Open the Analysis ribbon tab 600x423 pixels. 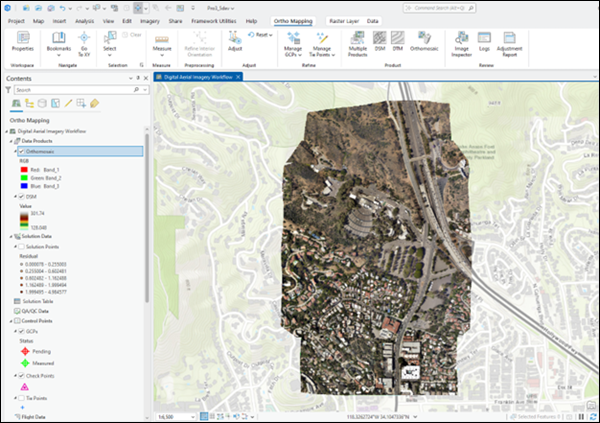85,20
